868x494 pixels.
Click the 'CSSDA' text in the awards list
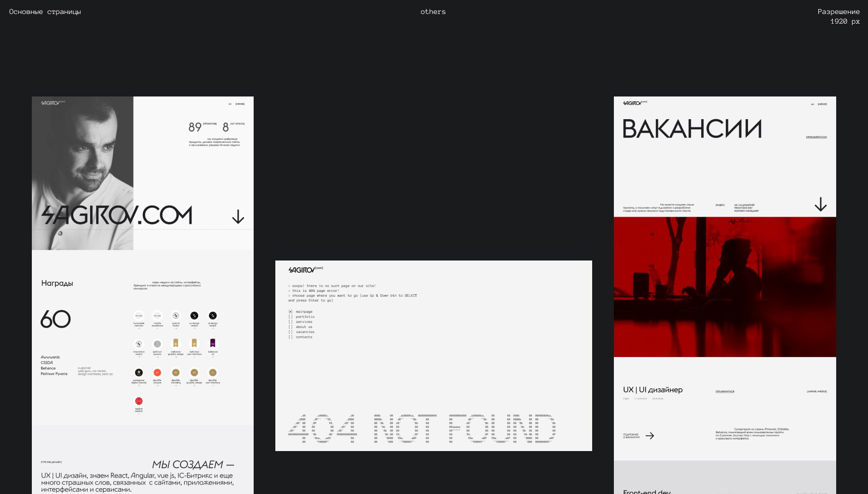[47, 363]
